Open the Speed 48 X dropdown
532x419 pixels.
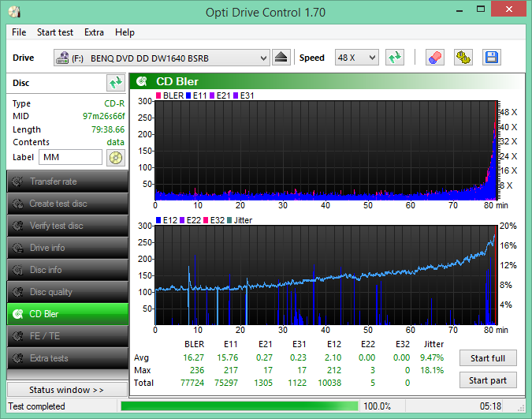pyautogui.click(x=356, y=58)
